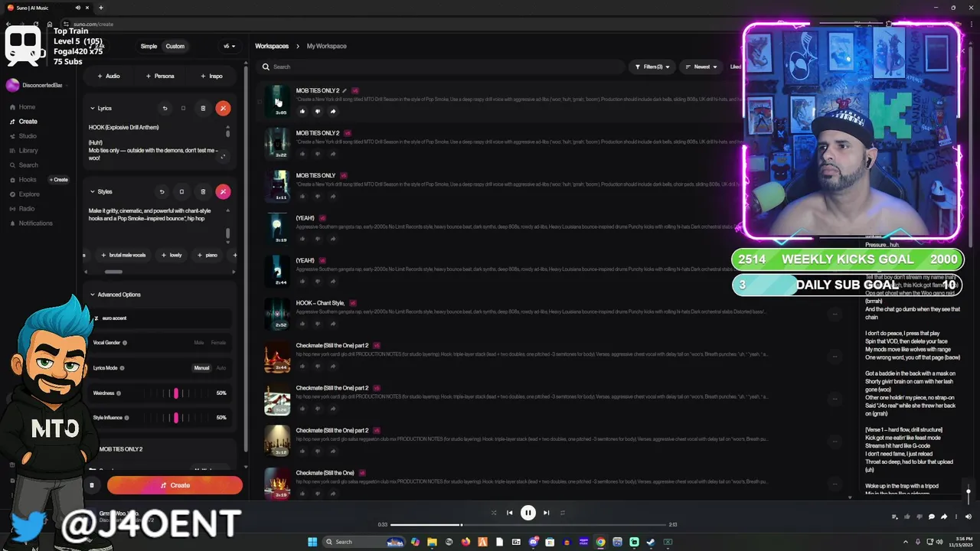Open more options for HOOK – Chant Style
This screenshot has height=551, width=980.
coord(835,314)
